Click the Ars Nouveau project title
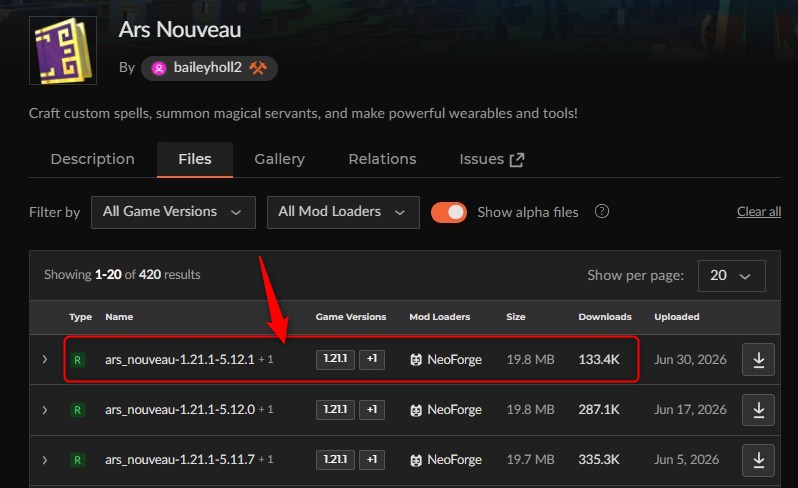This screenshot has height=488, width=798. coord(180,30)
